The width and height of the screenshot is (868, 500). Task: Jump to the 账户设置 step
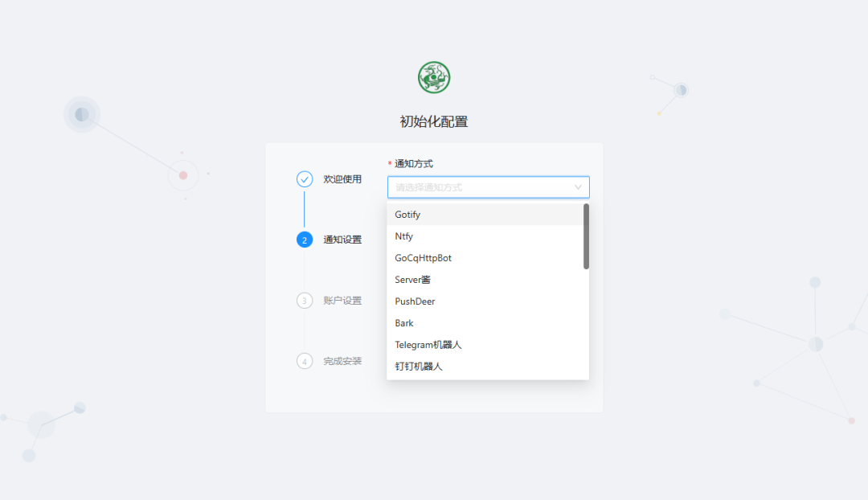pyautogui.click(x=342, y=300)
